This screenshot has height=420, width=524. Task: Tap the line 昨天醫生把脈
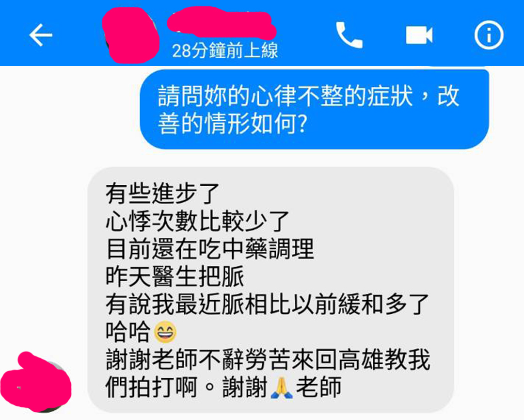click(175, 276)
